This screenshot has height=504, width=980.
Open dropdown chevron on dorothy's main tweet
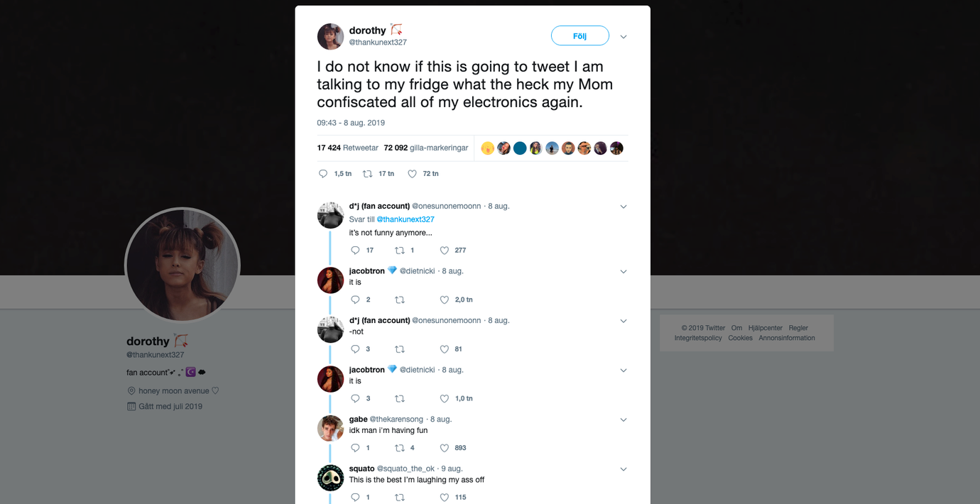624,37
